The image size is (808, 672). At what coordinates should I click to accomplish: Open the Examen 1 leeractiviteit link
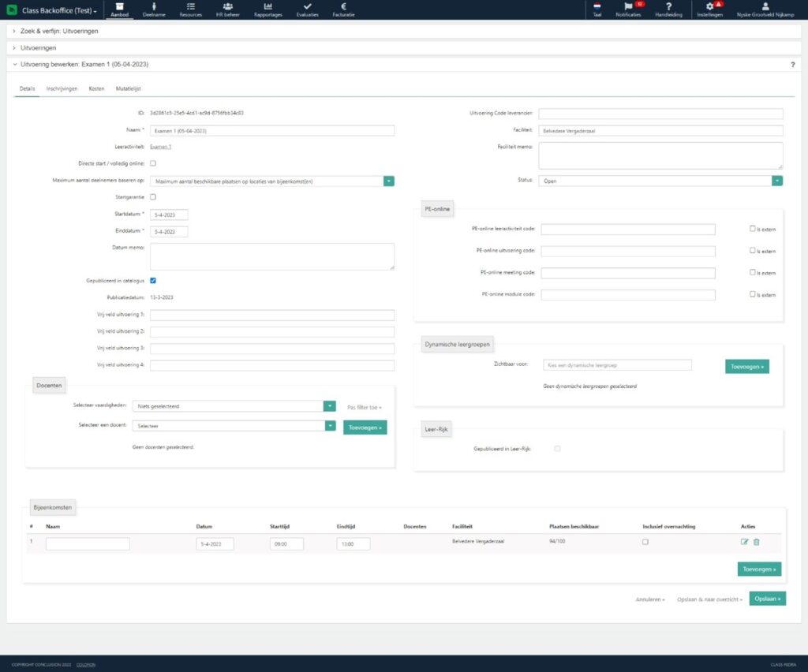(161, 147)
